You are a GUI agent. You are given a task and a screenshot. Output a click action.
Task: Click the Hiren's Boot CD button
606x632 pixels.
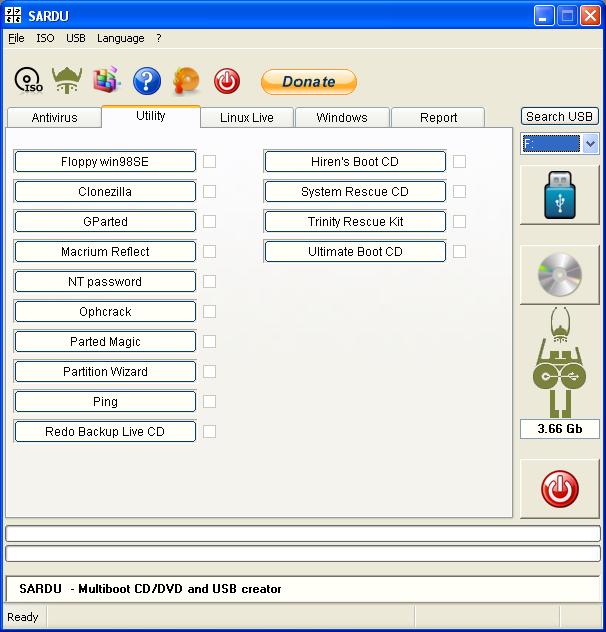pyautogui.click(x=355, y=162)
